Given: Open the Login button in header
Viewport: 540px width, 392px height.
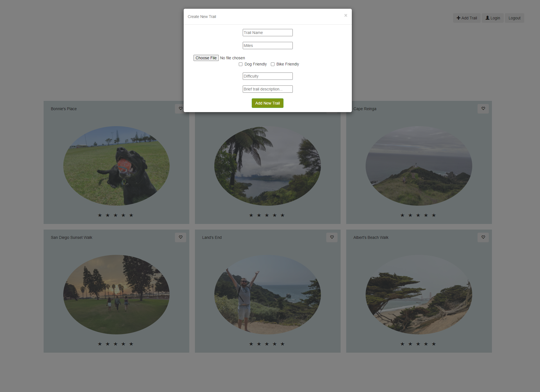Looking at the screenshot, I should pos(492,18).
